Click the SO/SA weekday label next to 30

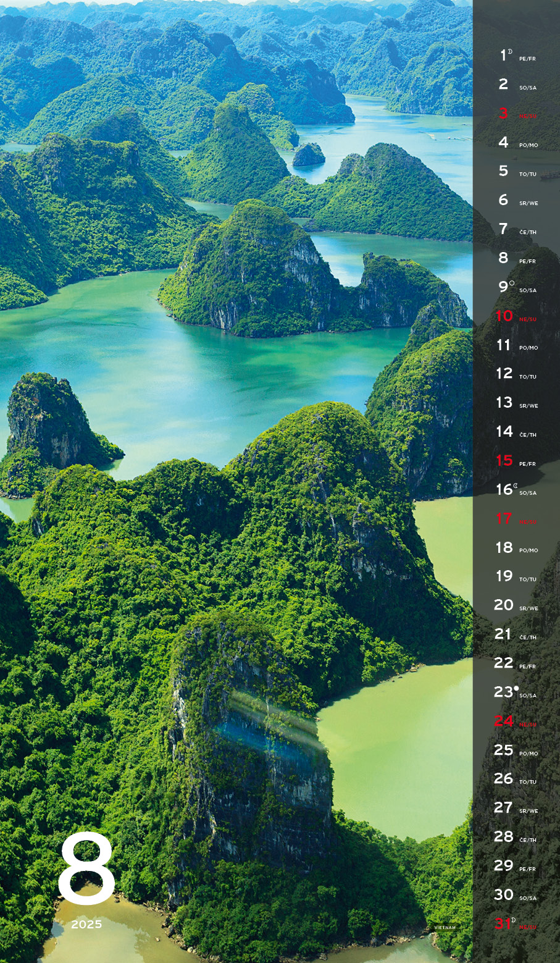click(x=528, y=898)
